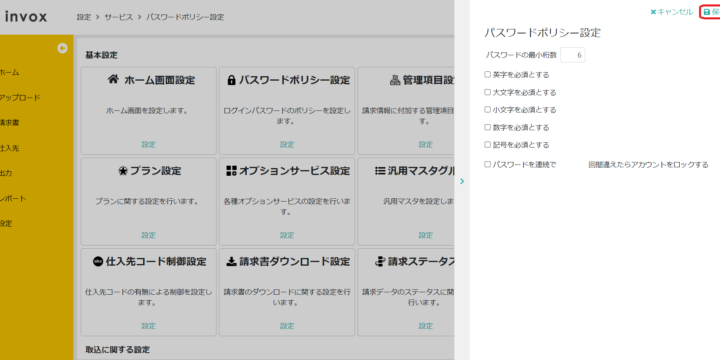720x360 pixels.
Task: Open 出力 in the sidebar
Action: [6, 174]
